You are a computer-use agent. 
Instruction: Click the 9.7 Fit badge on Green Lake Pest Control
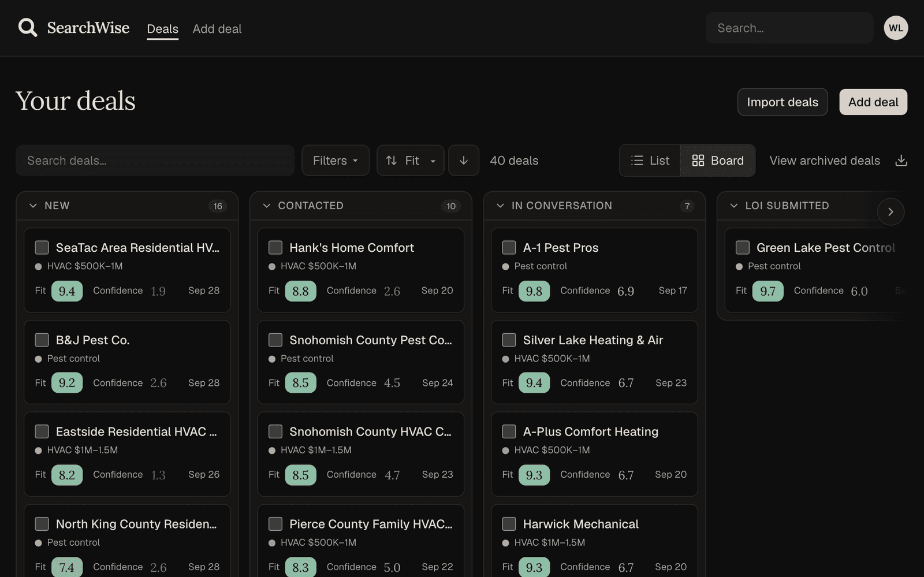click(x=768, y=291)
